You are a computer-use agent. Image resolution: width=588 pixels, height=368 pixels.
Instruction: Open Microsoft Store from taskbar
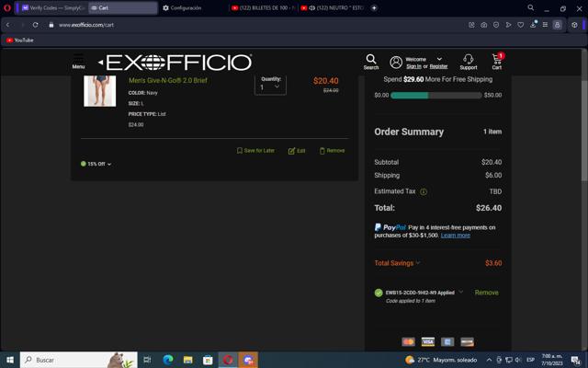point(208,360)
